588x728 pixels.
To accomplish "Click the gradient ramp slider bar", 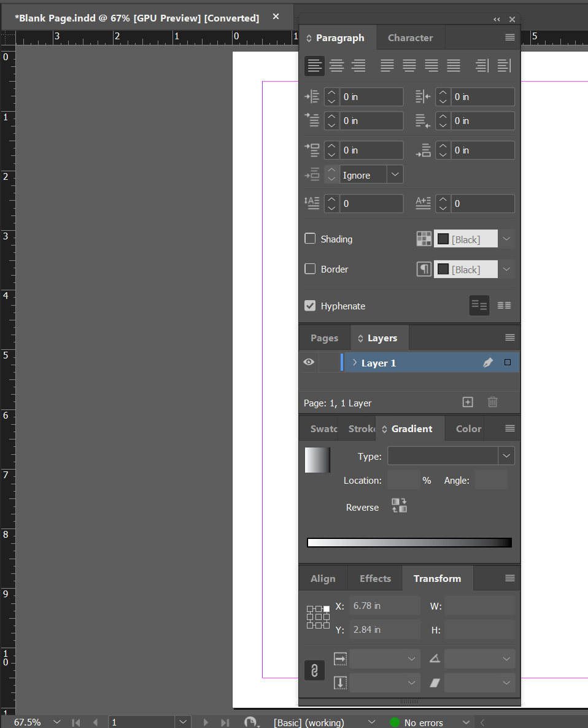I will click(x=409, y=543).
